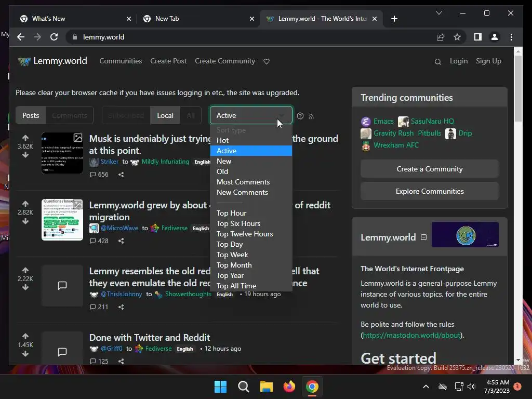Image resolution: width=532 pixels, height=399 pixels.
Task: Upvote the Done with Twitter and Reddit post
Action: (25, 336)
